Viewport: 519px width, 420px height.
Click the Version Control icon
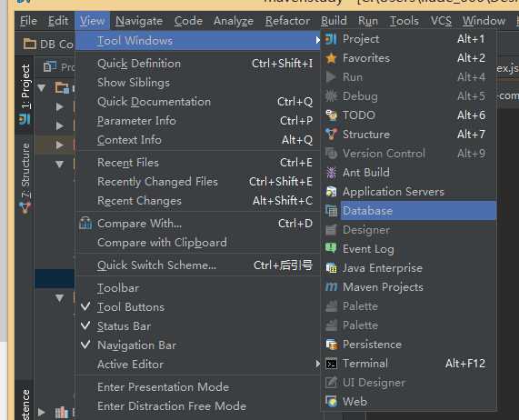point(331,154)
